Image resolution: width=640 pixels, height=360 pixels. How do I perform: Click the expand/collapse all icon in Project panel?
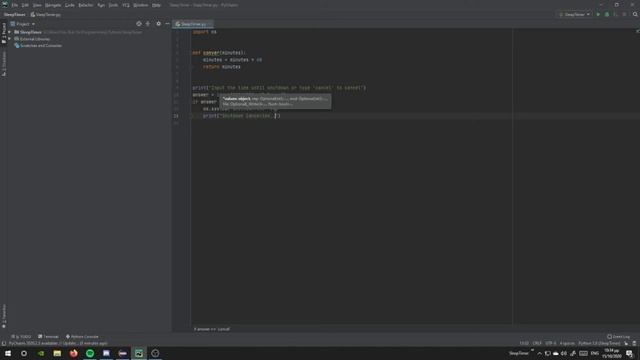[x=148, y=24]
